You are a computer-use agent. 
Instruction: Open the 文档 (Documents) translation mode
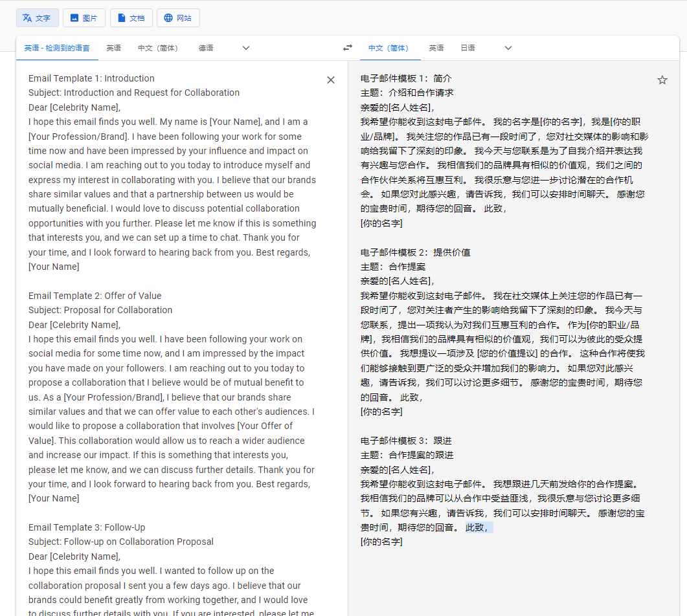[131, 18]
